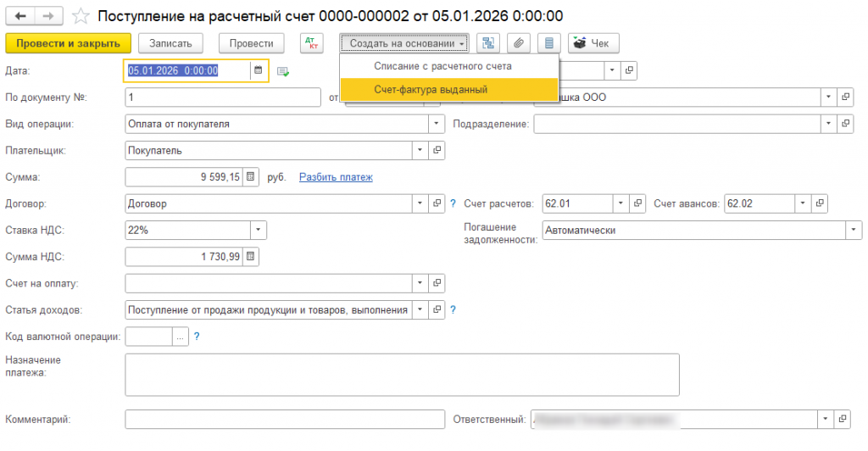
Task: Click the Комментарий input field
Action: click(285, 420)
